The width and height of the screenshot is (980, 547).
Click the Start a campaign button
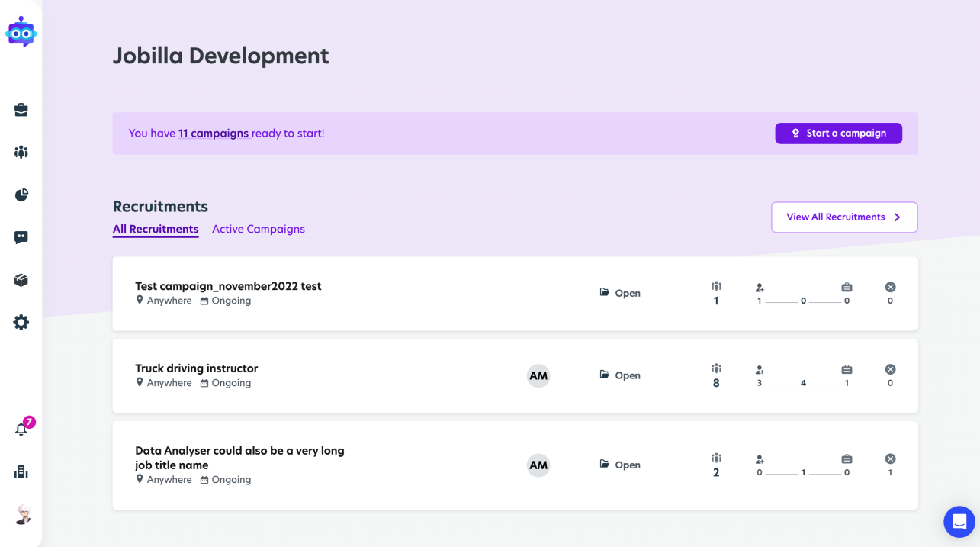pyautogui.click(x=839, y=134)
